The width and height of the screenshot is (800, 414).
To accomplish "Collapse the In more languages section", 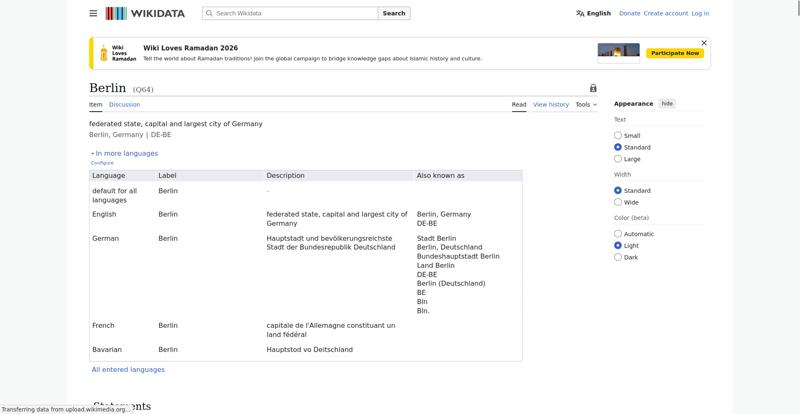I will [x=125, y=153].
